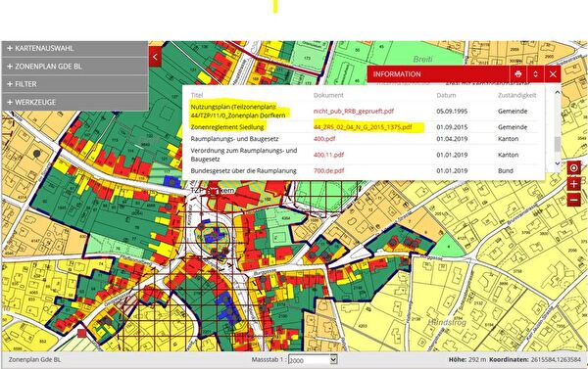Screen dimensions: 588x369
Task: Click the locate-me target icon
Action: point(573,168)
